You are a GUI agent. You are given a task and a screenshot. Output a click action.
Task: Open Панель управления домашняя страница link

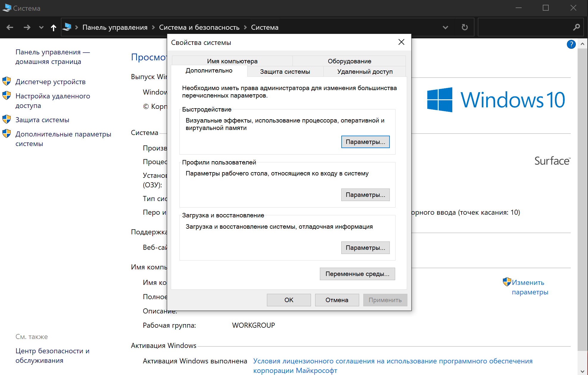pyautogui.click(x=53, y=57)
